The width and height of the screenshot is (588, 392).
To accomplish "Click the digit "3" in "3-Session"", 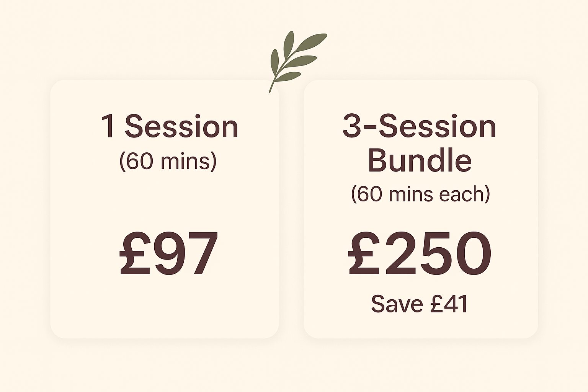I will point(352,126).
